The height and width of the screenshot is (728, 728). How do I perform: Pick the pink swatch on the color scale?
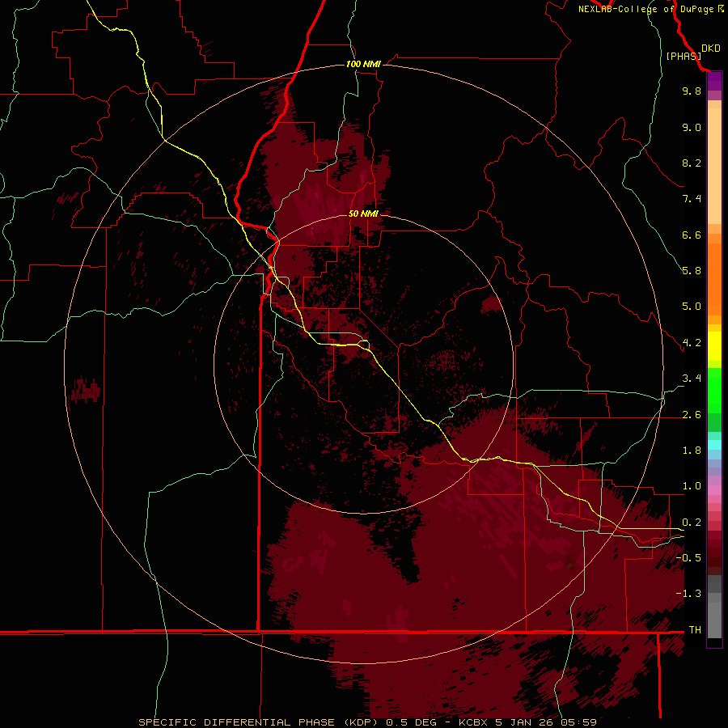tap(714, 490)
